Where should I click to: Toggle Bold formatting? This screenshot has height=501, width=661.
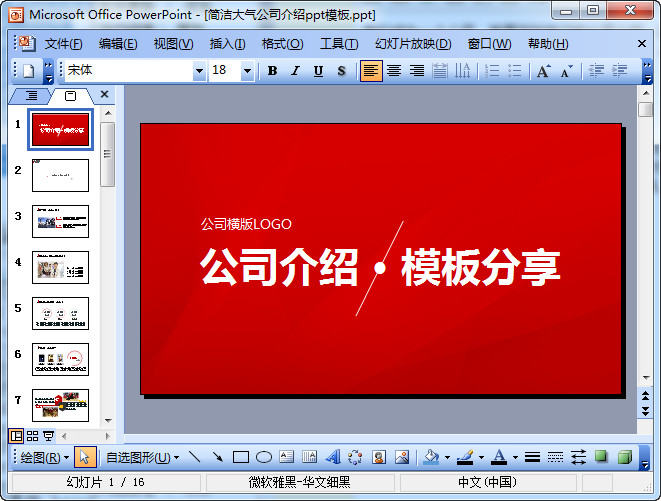[x=272, y=70]
